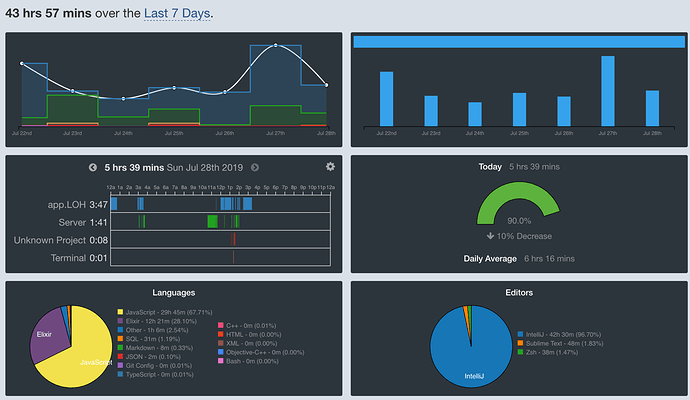Click the Zsh green legend swatch

[x=521, y=352]
